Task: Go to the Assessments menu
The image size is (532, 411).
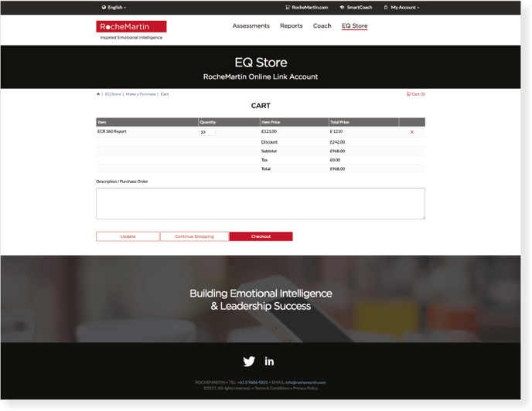Action: (x=251, y=25)
